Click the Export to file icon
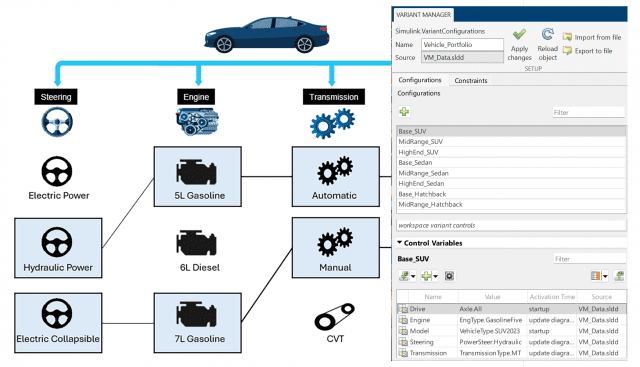The height and width of the screenshot is (367, 640). [x=567, y=51]
